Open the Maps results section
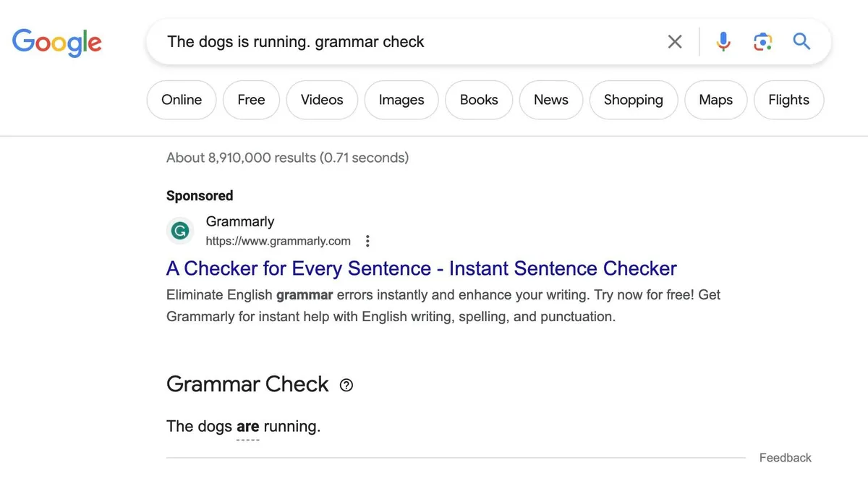Image resolution: width=868 pixels, height=489 pixels. coord(715,100)
